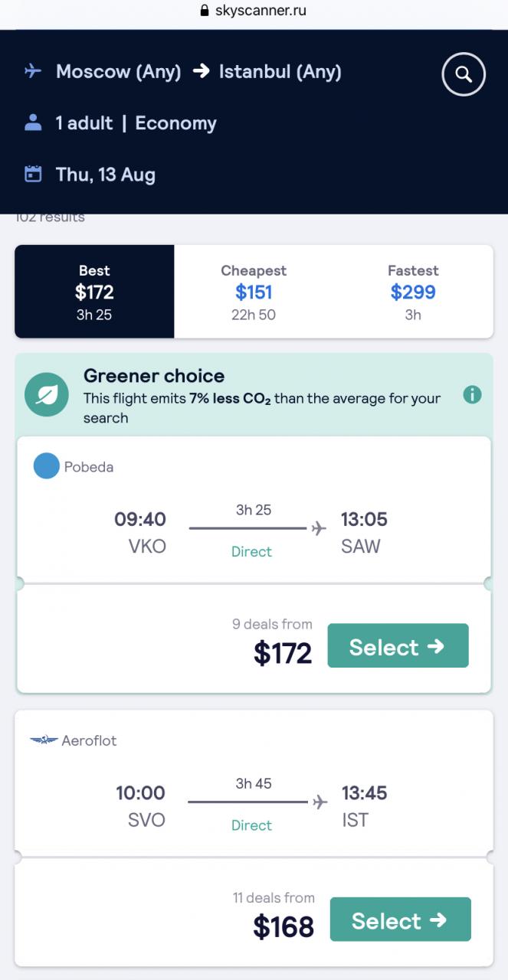
Task: Click the Aeroflot airline logo
Action: click(x=44, y=740)
